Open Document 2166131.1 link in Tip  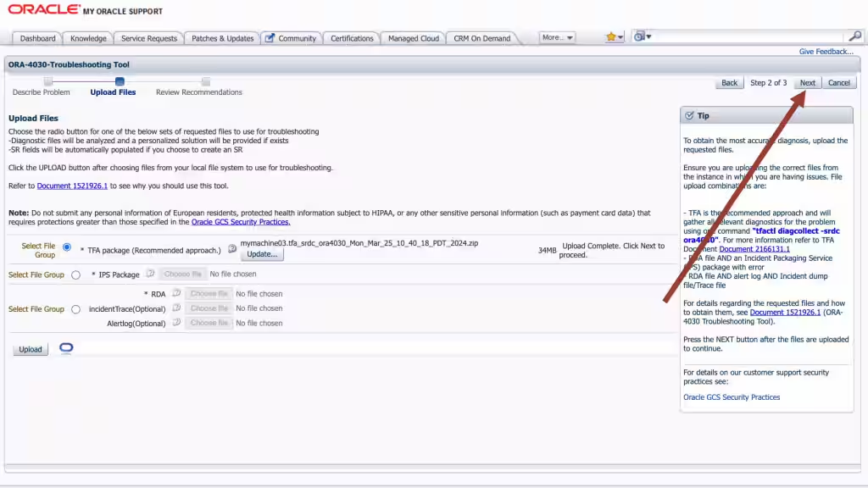(x=754, y=249)
